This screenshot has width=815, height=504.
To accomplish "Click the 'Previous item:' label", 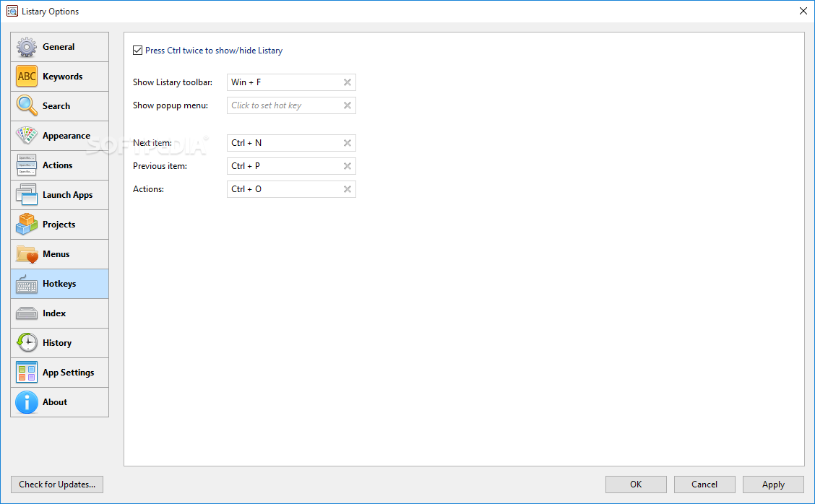I will click(x=160, y=166).
